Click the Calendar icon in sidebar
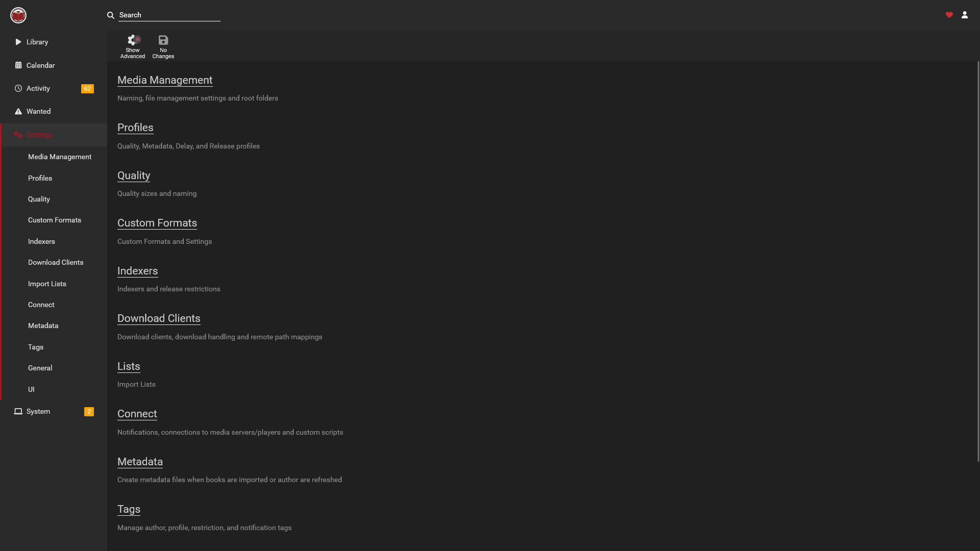The height and width of the screenshot is (551, 980). tap(18, 65)
